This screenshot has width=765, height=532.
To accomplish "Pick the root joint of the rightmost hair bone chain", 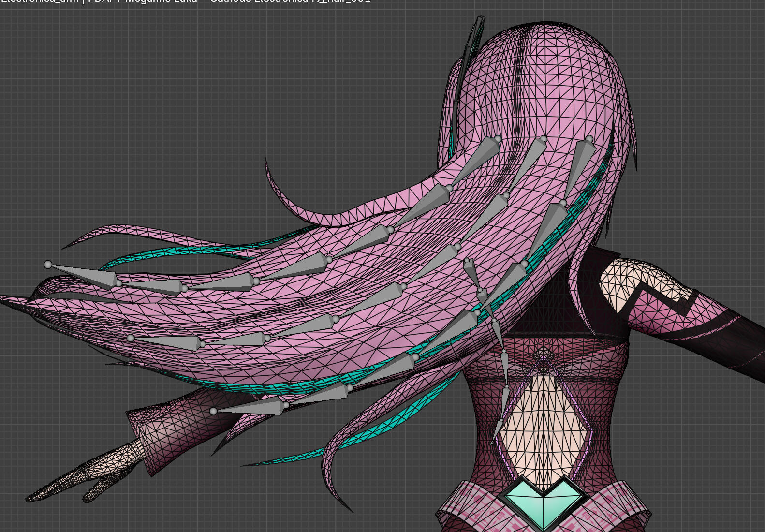I will pyautogui.click(x=589, y=140).
